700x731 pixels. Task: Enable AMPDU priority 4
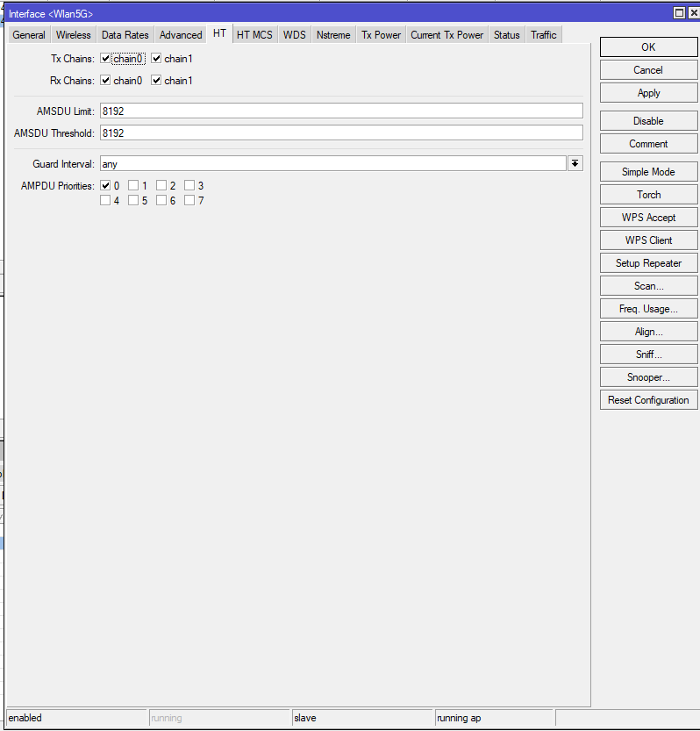[x=105, y=200]
